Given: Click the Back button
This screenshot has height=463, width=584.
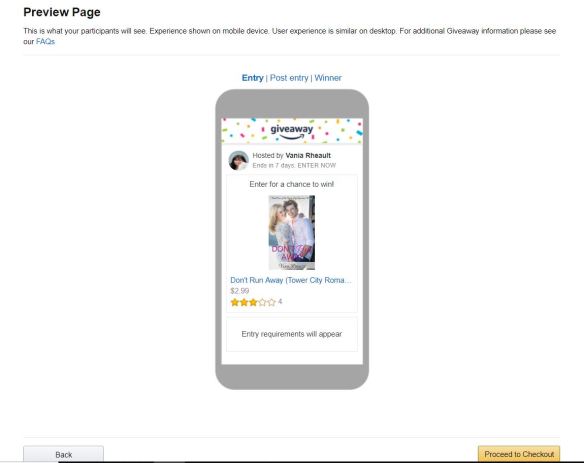Looking at the screenshot, I should click(x=63, y=454).
